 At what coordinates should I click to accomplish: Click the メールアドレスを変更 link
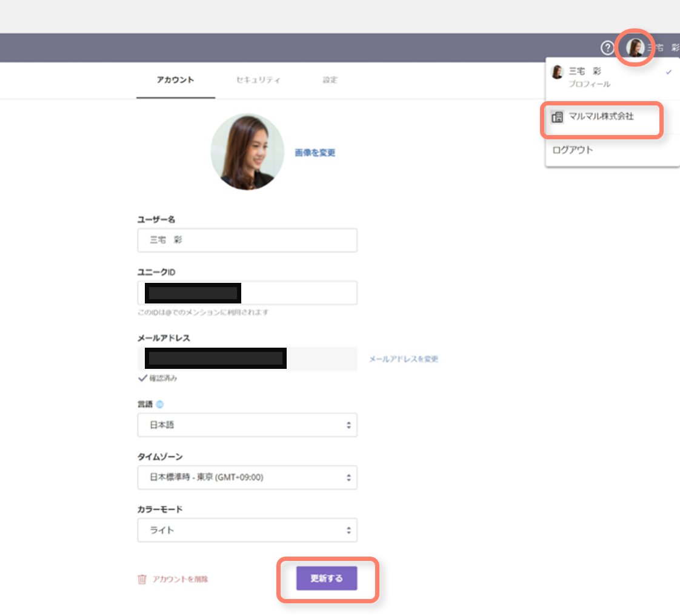(x=404, y=359)
